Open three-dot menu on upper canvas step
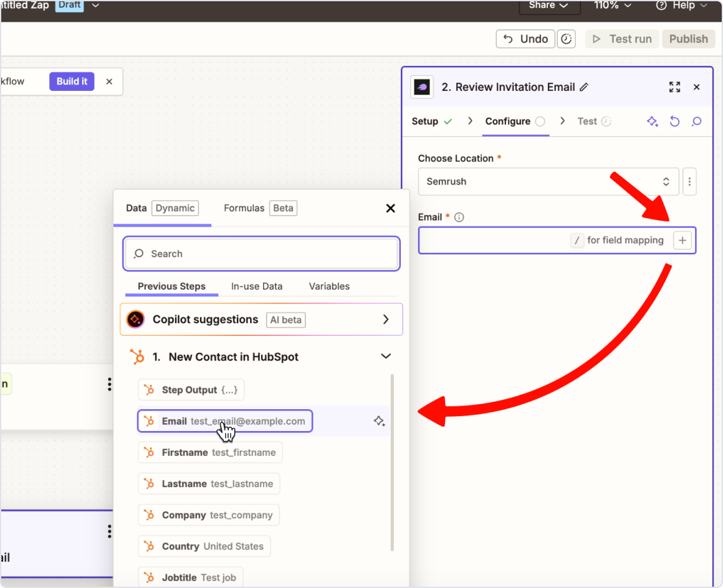Image resolution: width=723 pixels, height=588 pixels. 109,384
